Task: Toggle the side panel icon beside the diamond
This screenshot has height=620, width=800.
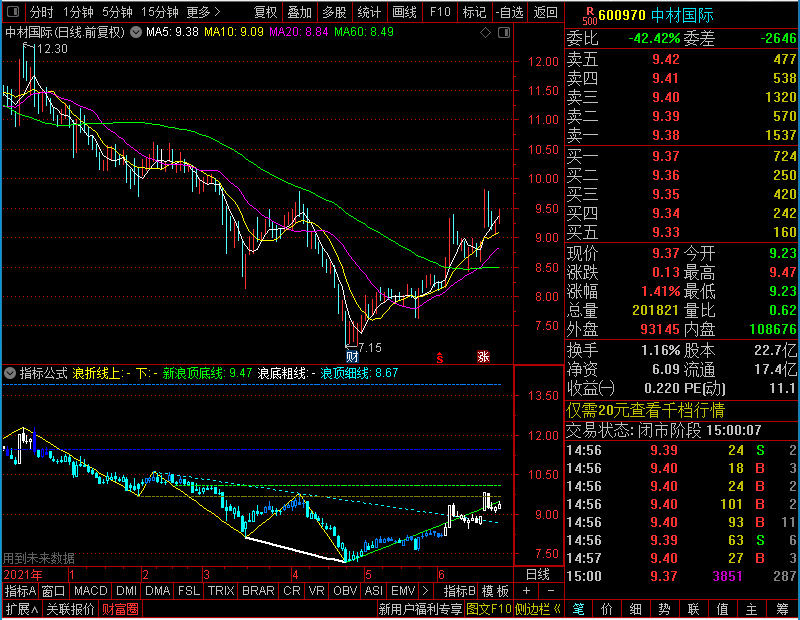Action: click(x=504, y=33)
